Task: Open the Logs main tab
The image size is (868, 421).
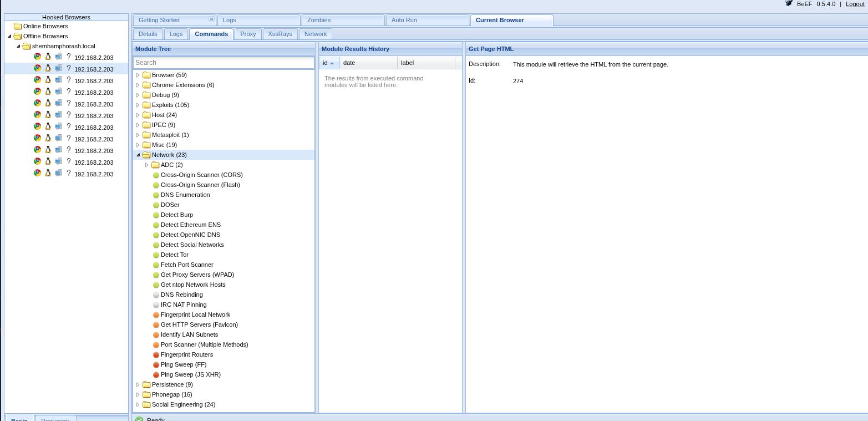Action: pos(258,20)
